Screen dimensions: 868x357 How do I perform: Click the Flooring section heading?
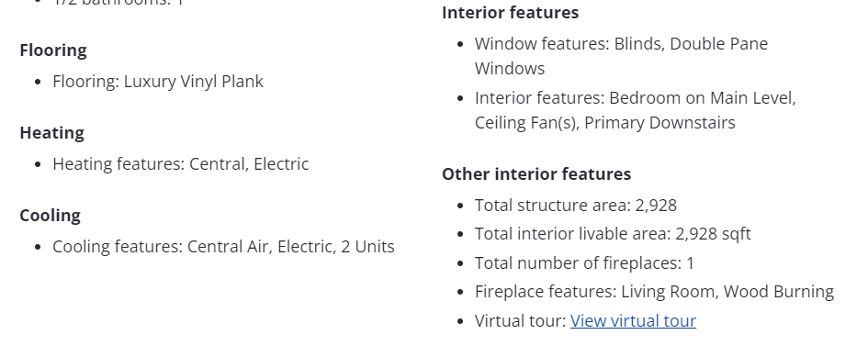pos(53,50)
